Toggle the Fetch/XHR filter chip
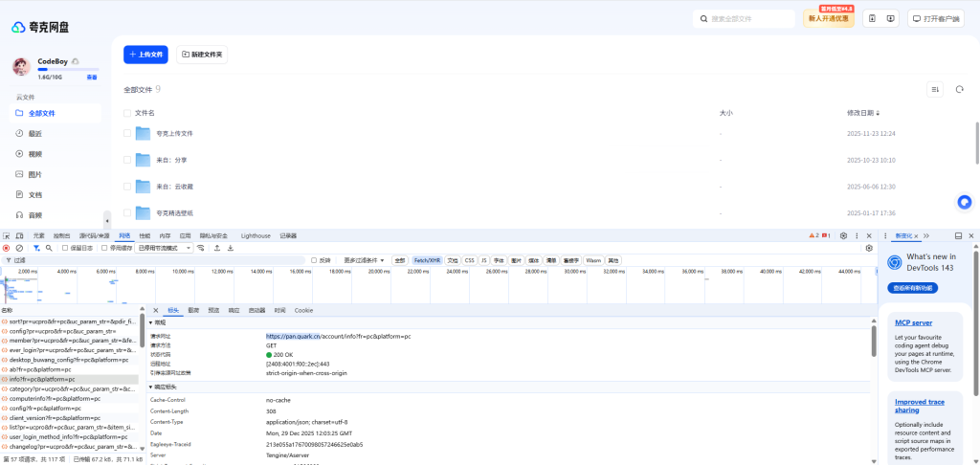The width and height of the screenshot is (980, 465). (x=427, y=260)
